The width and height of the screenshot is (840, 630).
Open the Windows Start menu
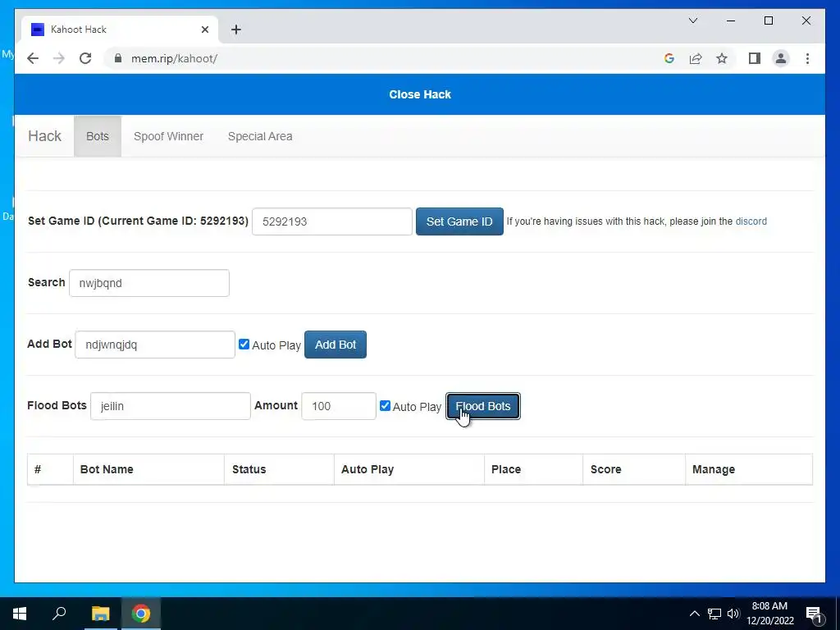tap(20, 614)
